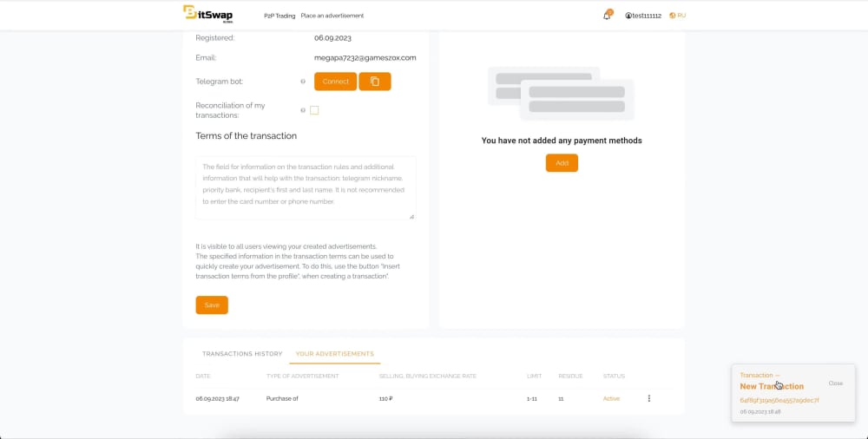Open the New Transaction notification title
Viewport: 868px width, 439px height.
pos(772,386)
